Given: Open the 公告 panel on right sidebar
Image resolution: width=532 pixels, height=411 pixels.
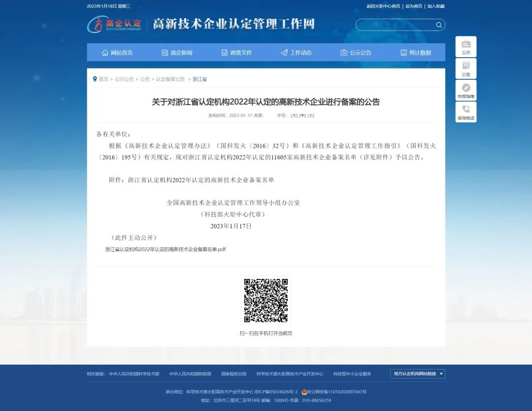Looking at the screenshot, I should 466,68.
